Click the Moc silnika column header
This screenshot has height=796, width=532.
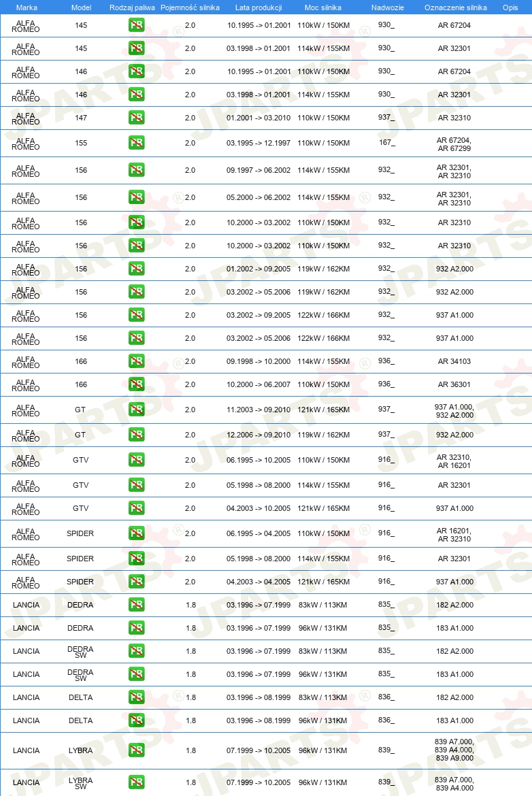click(x=323, y=7)
